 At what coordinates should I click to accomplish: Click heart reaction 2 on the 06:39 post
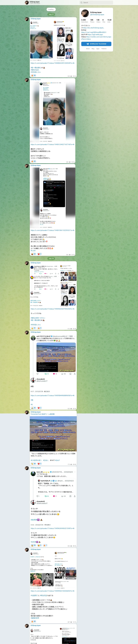pyautogui.click(x=40, y=408)
